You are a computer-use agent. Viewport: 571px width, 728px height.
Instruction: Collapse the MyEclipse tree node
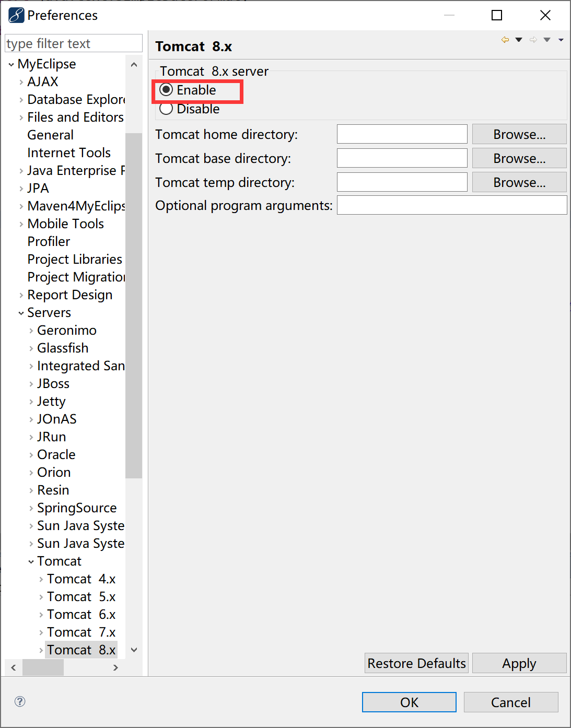pos(11,65)
